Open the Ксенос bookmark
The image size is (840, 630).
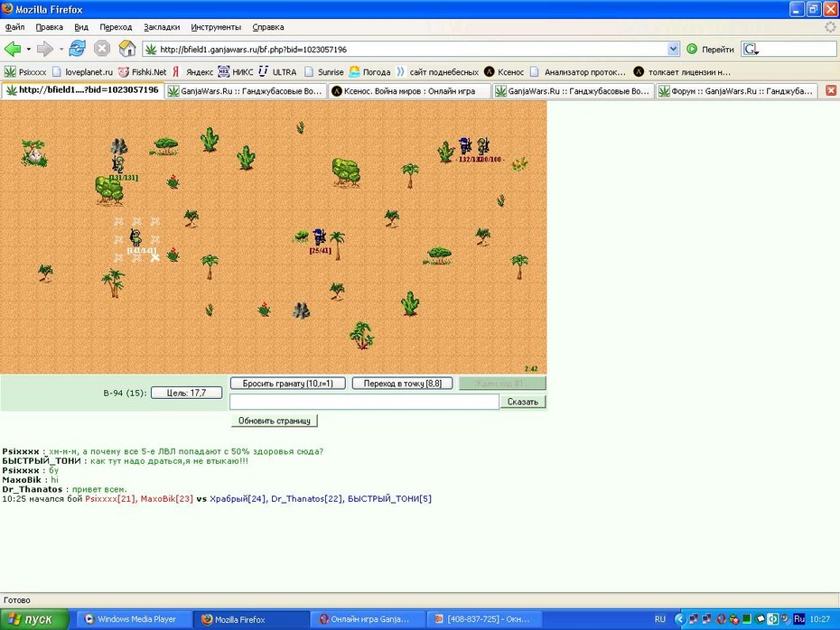tap(504, 71)
